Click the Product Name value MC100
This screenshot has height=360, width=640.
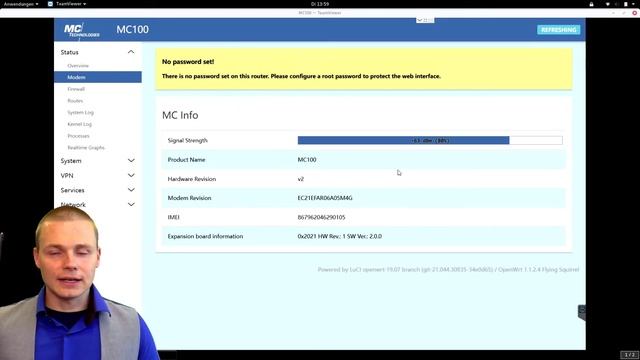click(x=307, y=160)
